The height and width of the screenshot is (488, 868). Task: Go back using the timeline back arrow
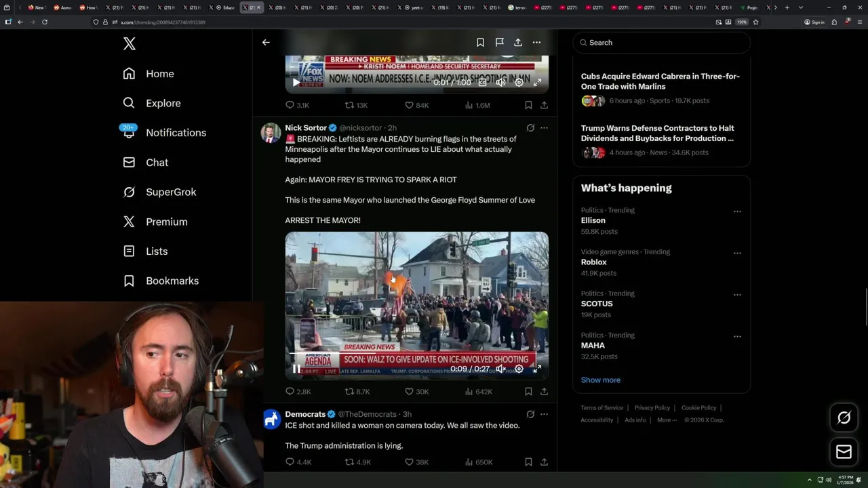tap(266, 42)
